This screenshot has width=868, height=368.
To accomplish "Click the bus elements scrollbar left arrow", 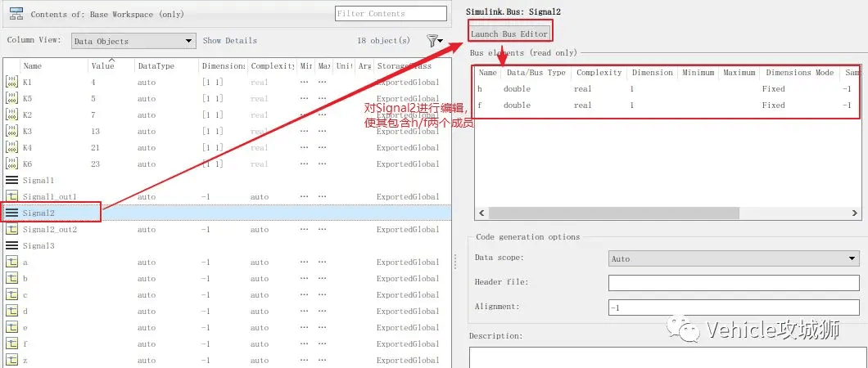I will coord(481,213).
